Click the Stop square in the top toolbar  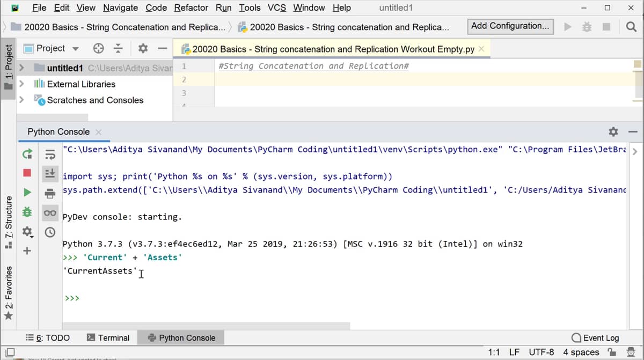(x=606, y=27)
